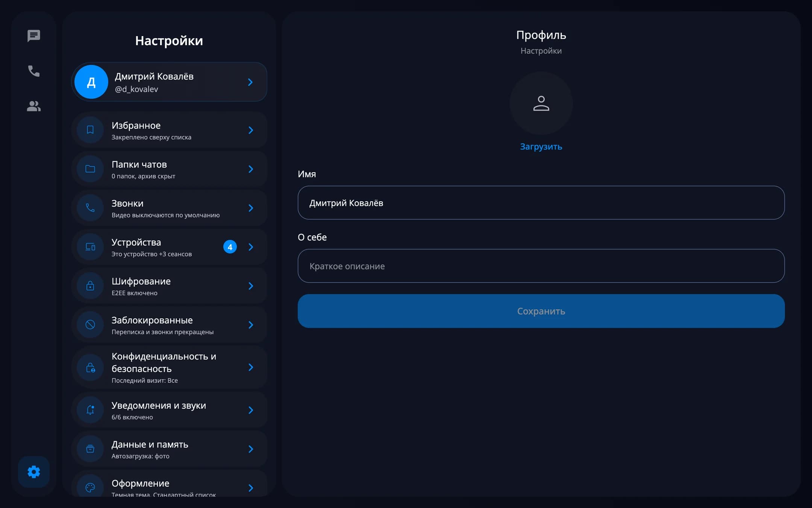Open the Звонки settings item
This screenshot has height=508, width=812.
[169, 208]
